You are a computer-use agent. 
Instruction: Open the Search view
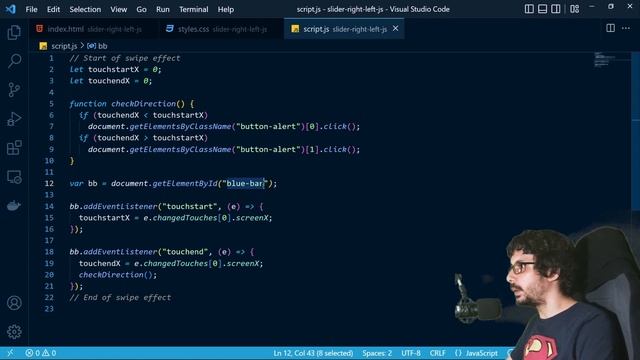(x=14, y=61)
